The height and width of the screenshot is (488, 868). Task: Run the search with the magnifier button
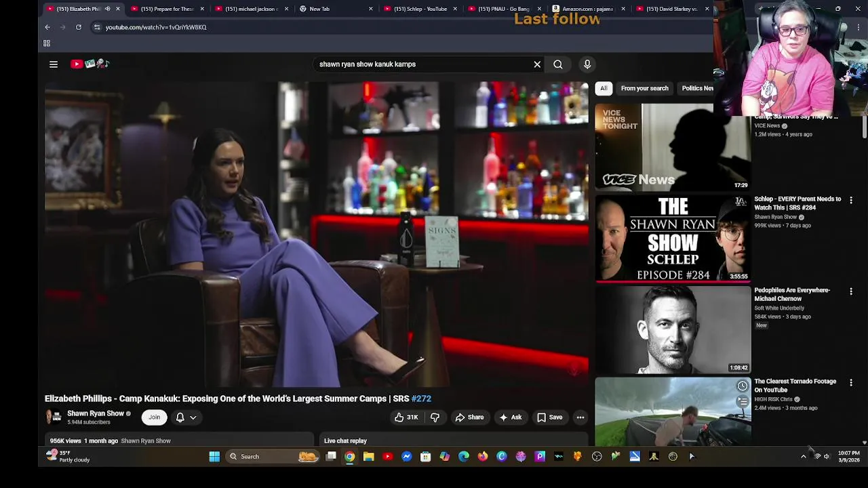[558, 64]
